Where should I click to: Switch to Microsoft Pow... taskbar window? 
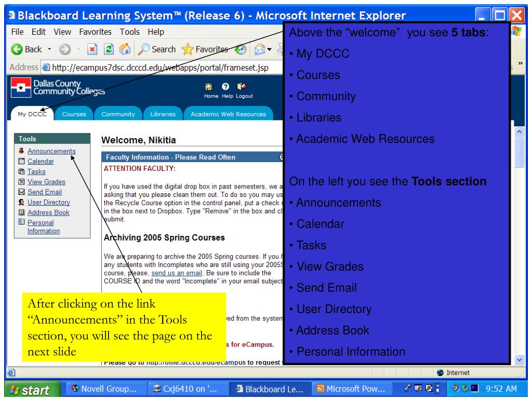pyautogui.click(x=352, y=389)
